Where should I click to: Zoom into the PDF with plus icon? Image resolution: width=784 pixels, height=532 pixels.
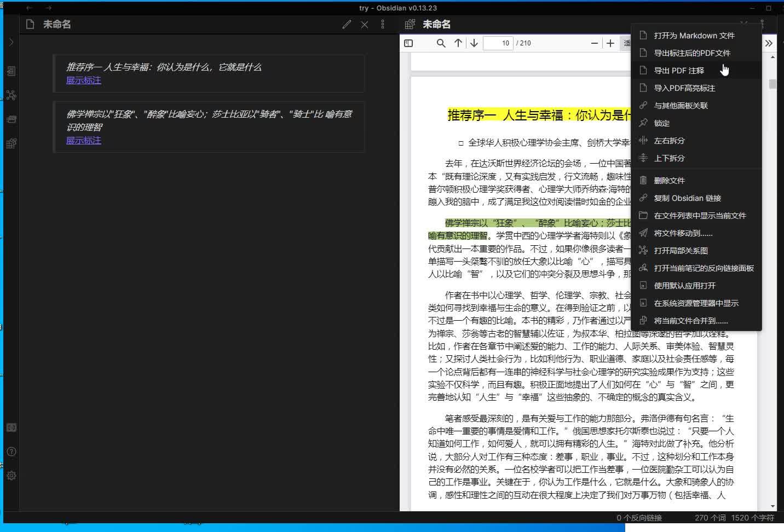click(x=610, y=43)
